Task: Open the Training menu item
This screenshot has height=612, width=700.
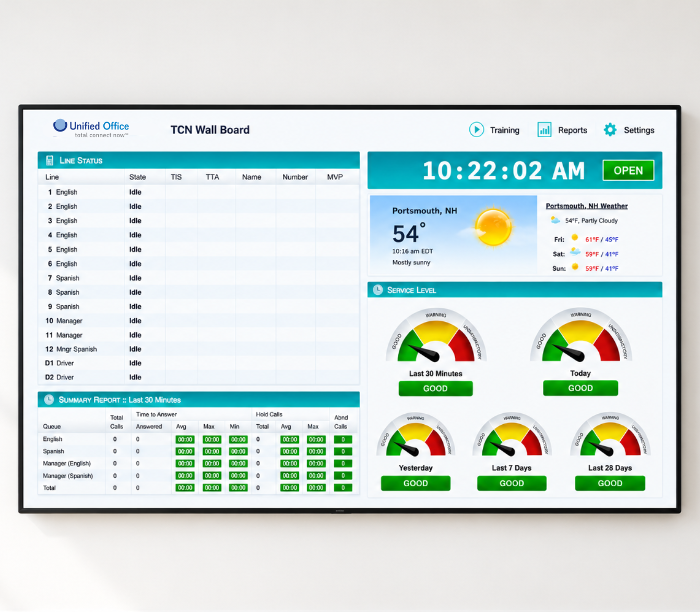Action: (x=504, y=130)
